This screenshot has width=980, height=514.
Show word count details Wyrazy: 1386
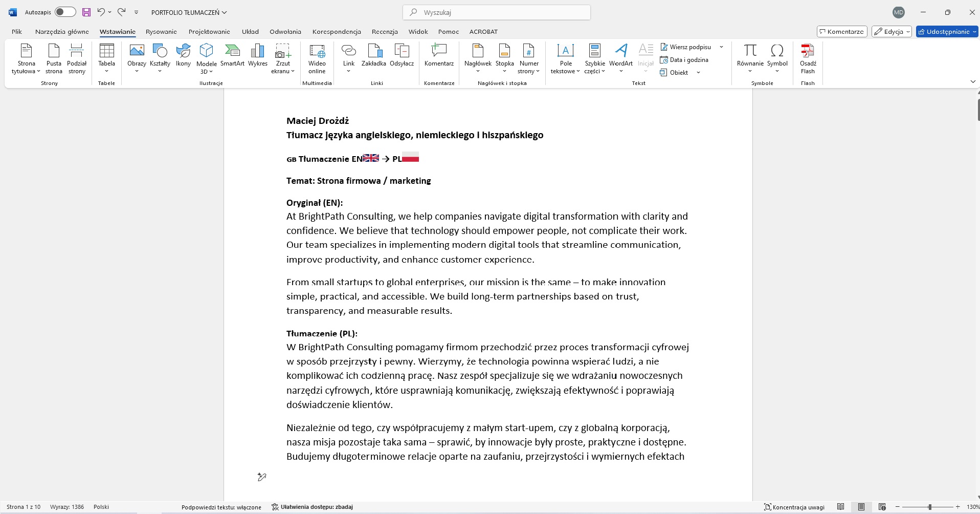(67, 507)
